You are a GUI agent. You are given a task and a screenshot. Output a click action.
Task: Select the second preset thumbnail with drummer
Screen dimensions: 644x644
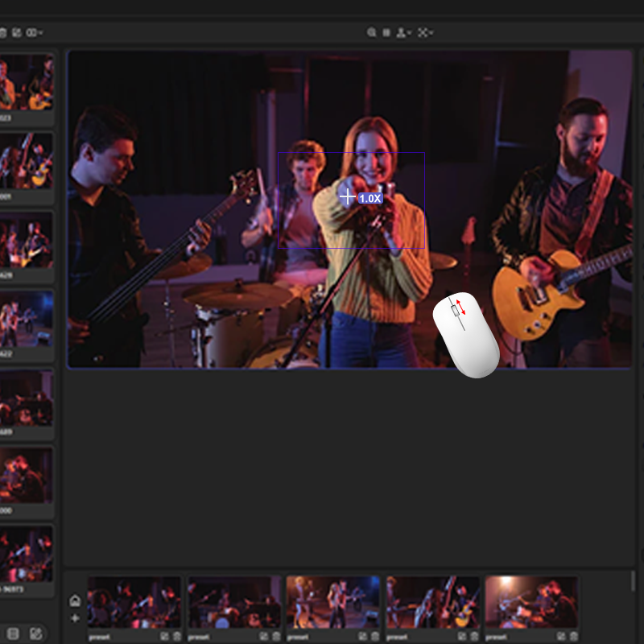click(x=234, y=602)
